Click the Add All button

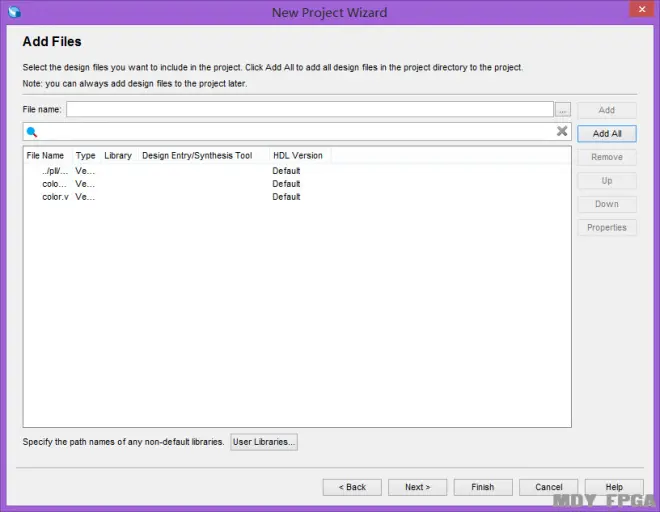607,134
